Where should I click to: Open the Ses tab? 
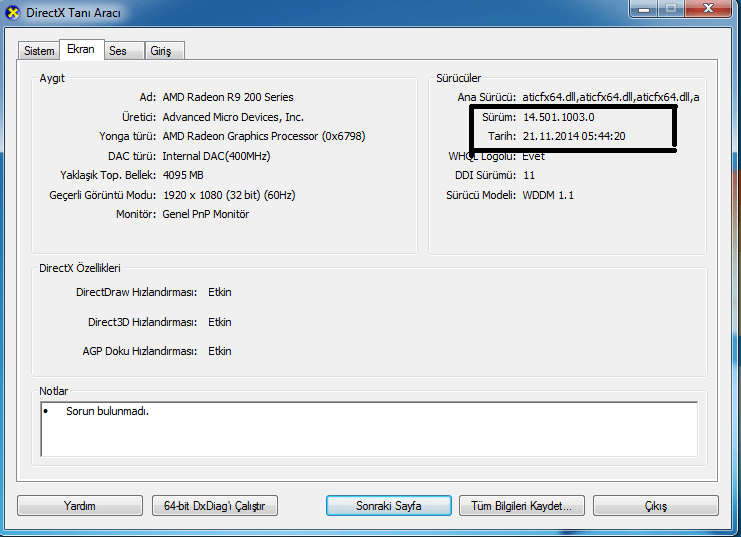click(124, 51)
